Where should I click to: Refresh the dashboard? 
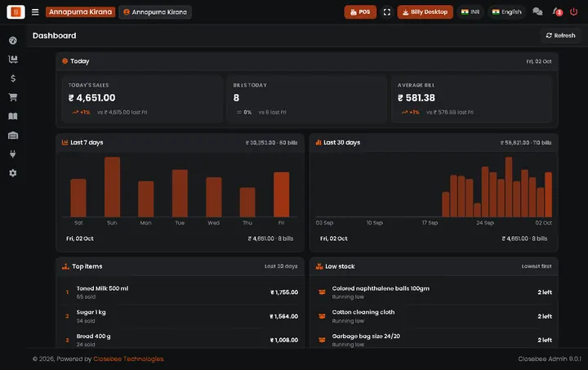coord(560,36)
